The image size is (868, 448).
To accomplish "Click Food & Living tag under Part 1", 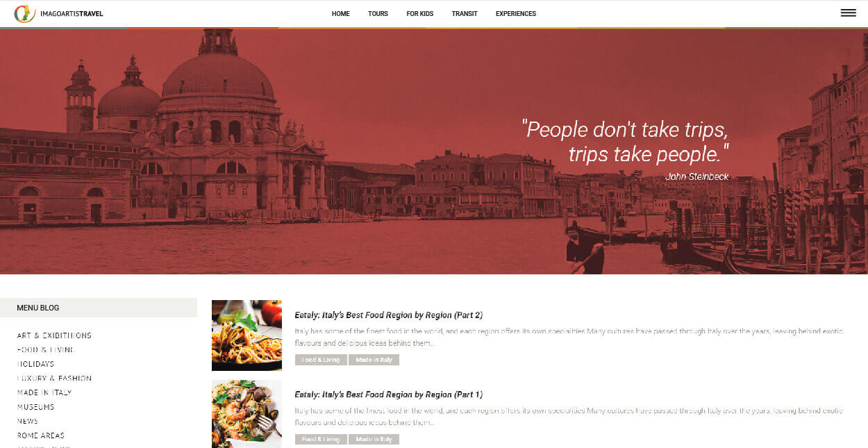I will (x=321, y=440).
